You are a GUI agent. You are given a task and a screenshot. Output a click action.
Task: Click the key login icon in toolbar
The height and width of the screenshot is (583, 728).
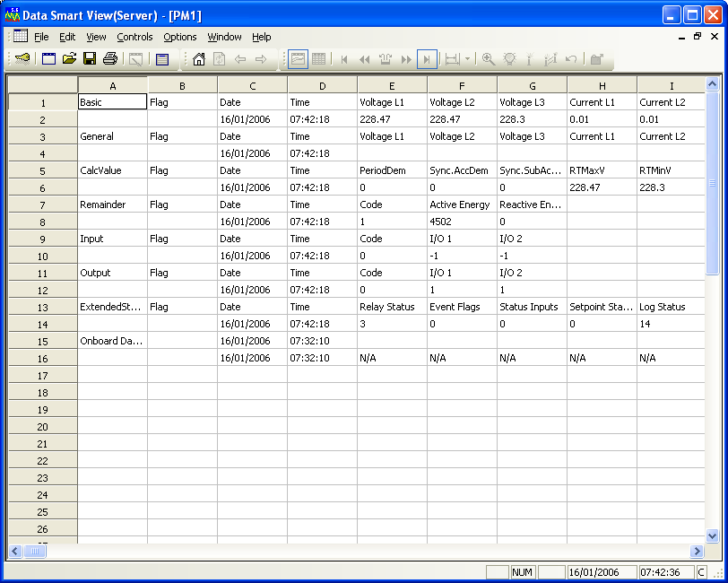(x=22, y=59)
